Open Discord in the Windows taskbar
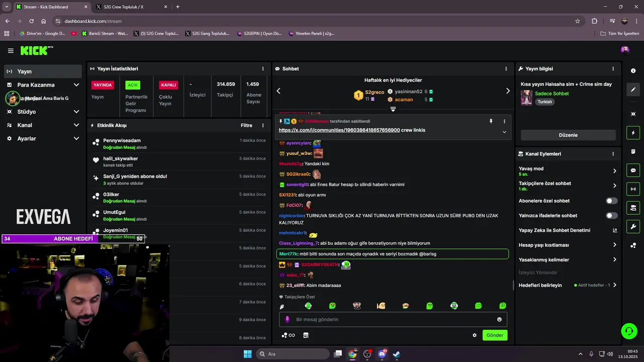 382,354
